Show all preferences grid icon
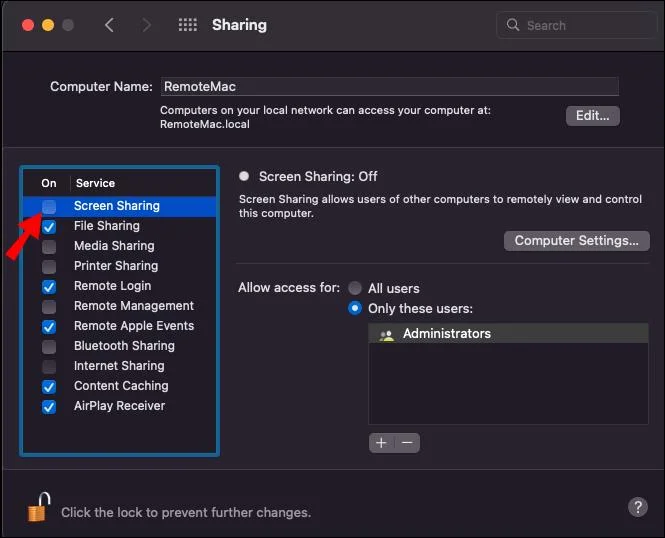The width and height of the screenshot is (665, 538). point(187,25)
